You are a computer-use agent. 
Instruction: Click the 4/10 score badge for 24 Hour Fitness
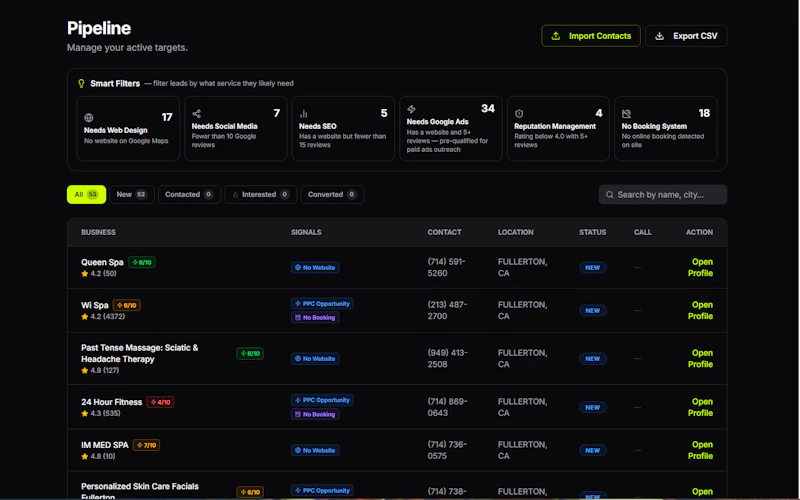pos(161,402)
